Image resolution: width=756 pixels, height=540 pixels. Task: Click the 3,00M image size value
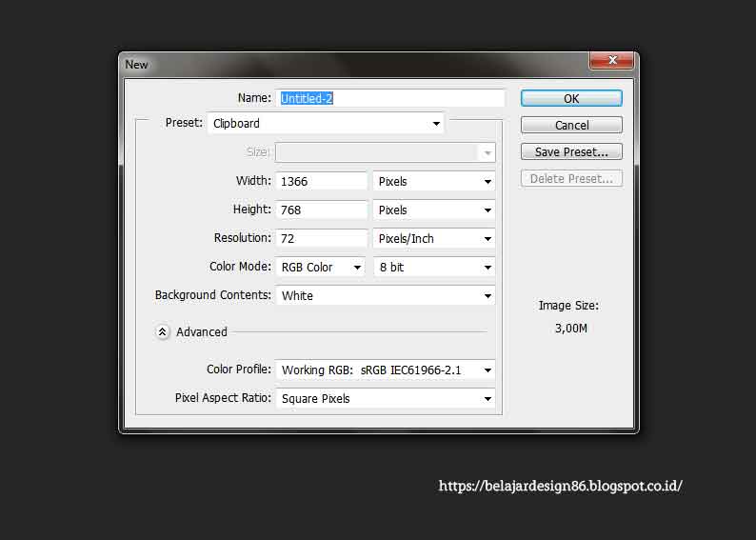[x=571, y=329]
